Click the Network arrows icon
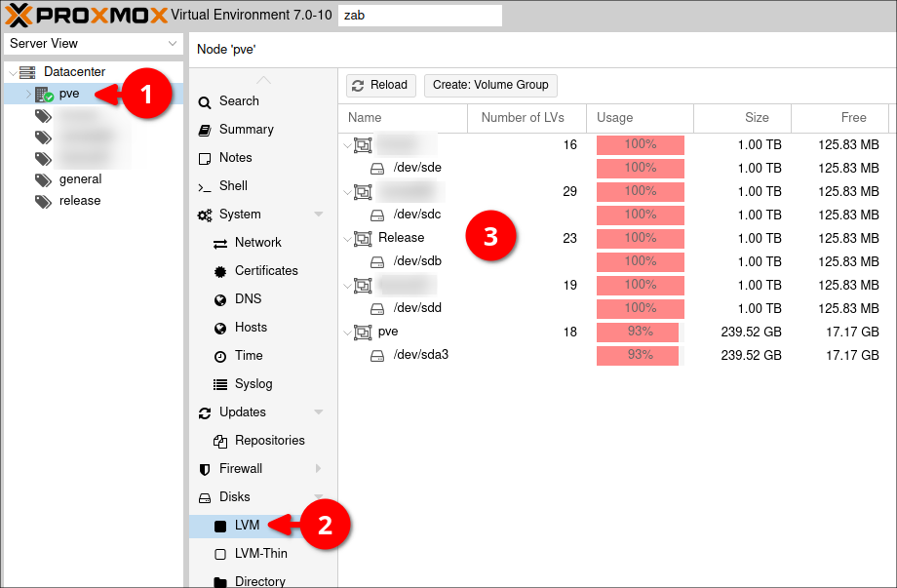 tap(220, 244)
